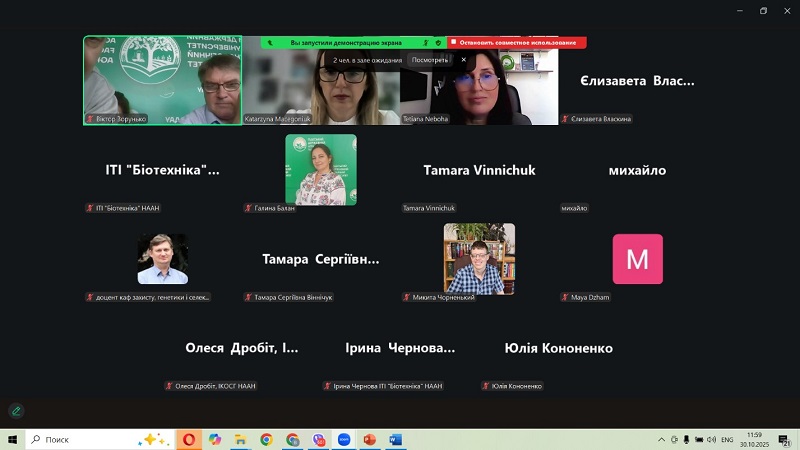Click the annotation pencil icon

[16, 410]
